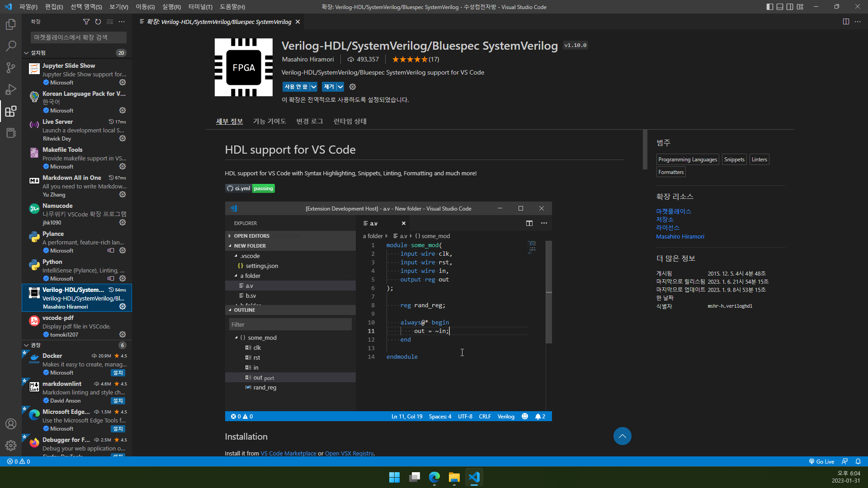Open the VS Code Marketplace link
Image resolution: width=868 pixels, height=488 pixels.
288,453
